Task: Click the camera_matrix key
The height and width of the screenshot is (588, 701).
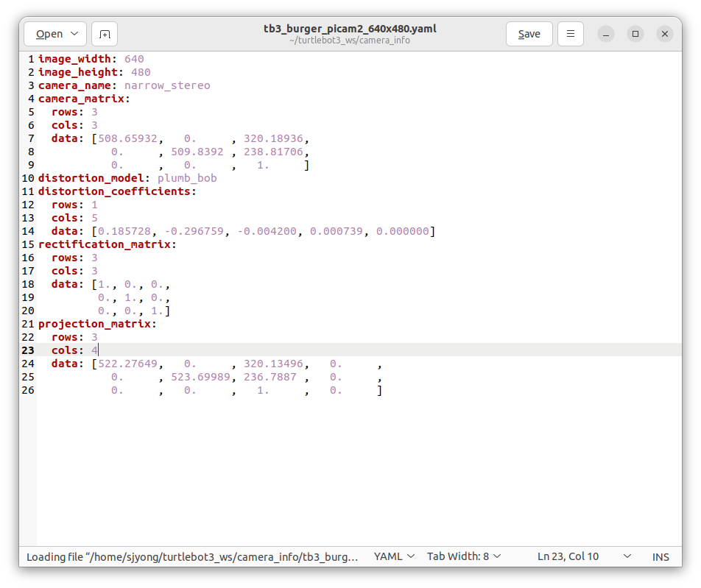Action: tap(81, 99)
